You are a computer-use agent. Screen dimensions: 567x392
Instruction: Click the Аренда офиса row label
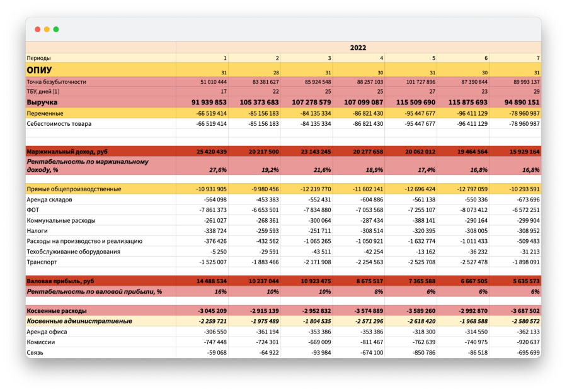point(46,332)
